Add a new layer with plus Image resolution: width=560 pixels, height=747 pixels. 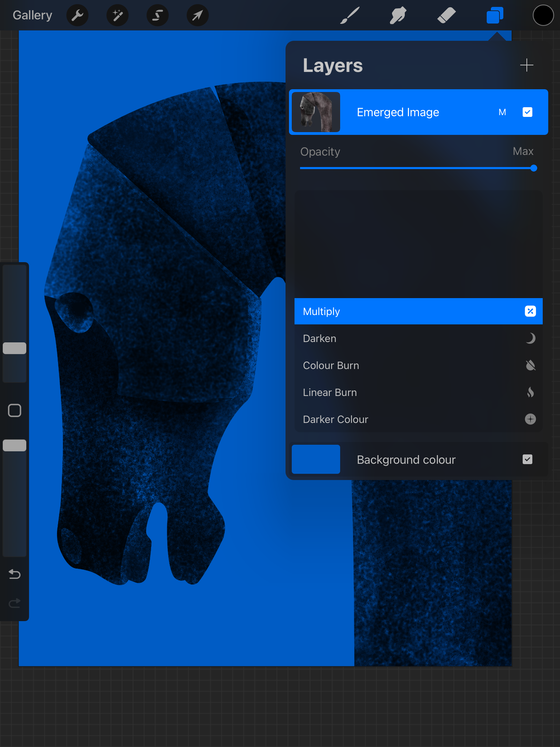point(526,65)
